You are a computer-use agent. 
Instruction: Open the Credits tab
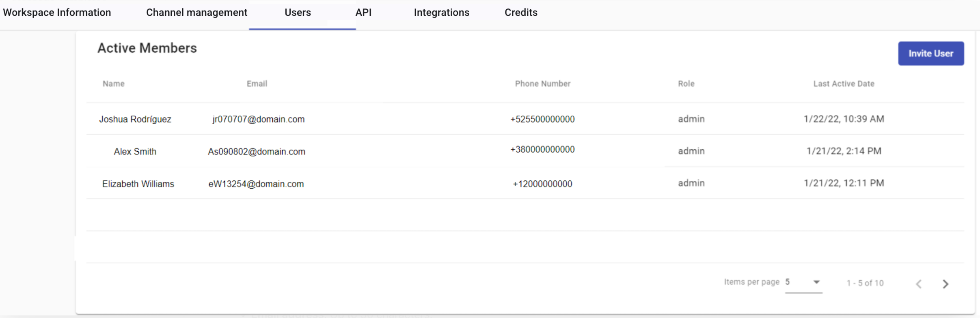click(x=521, y=13)
